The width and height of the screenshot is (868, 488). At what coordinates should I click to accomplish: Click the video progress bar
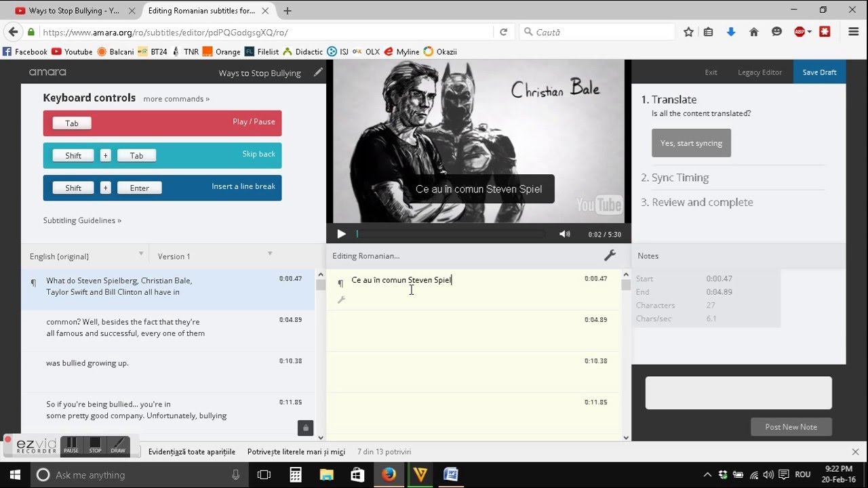pyautogui.click(x=451, y=234)
